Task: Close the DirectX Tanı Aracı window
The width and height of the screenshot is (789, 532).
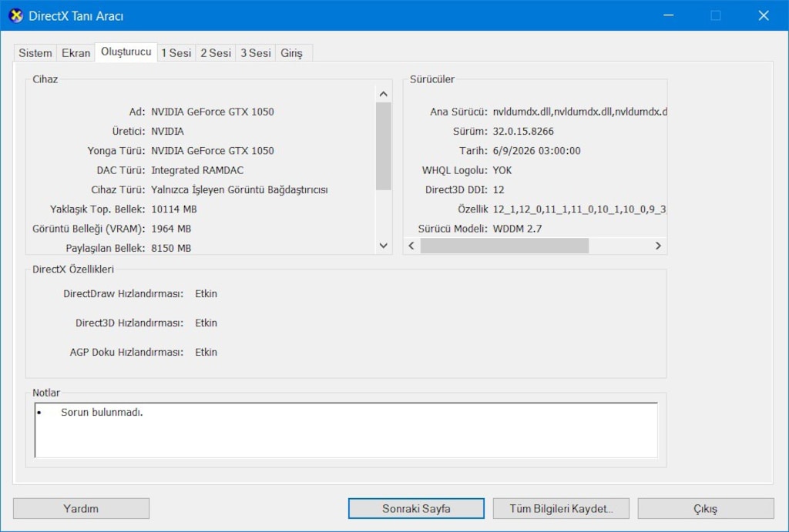Action: click(x=764, y=15)
